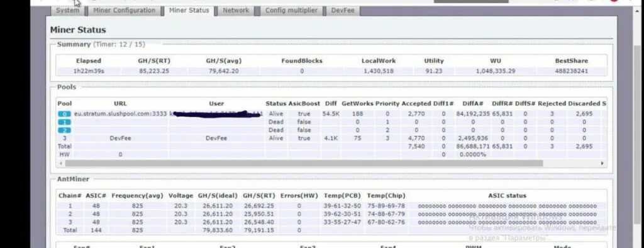Viewport: 644px width, 248px height.
Task: Click the DevFee URL cell
Action: click(x=120, y=138)
